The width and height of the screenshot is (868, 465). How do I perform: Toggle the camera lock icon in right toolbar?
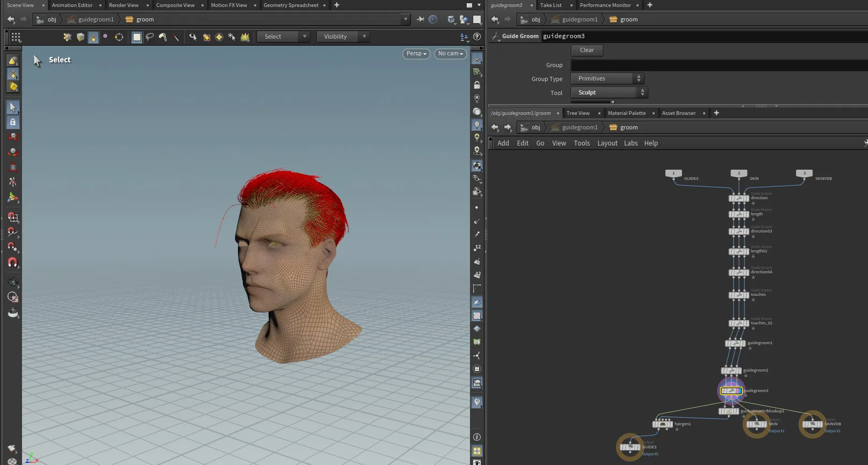(477, 85)
